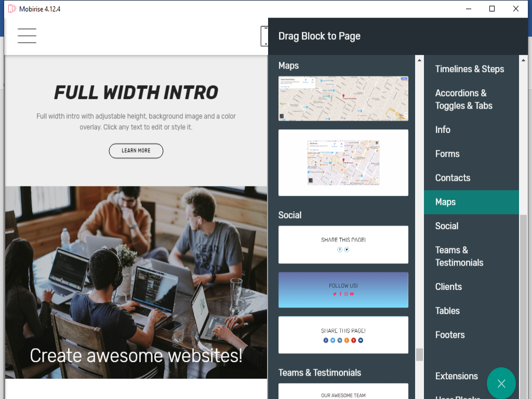Image resolution: width=532 pixels, height=399 pixels.
Task: Click category list scrollbar up arrow
Action: (x=523, y=60)
